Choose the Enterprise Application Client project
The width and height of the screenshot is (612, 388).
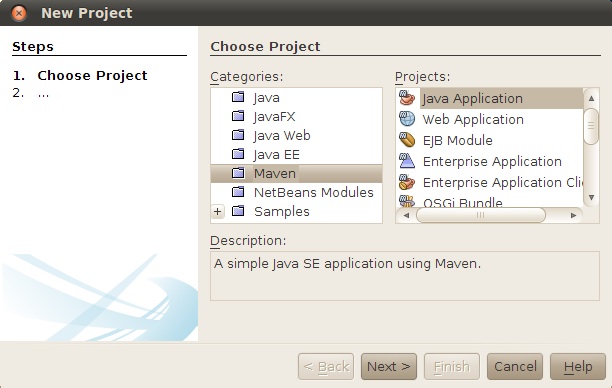(x=503, y=183)
